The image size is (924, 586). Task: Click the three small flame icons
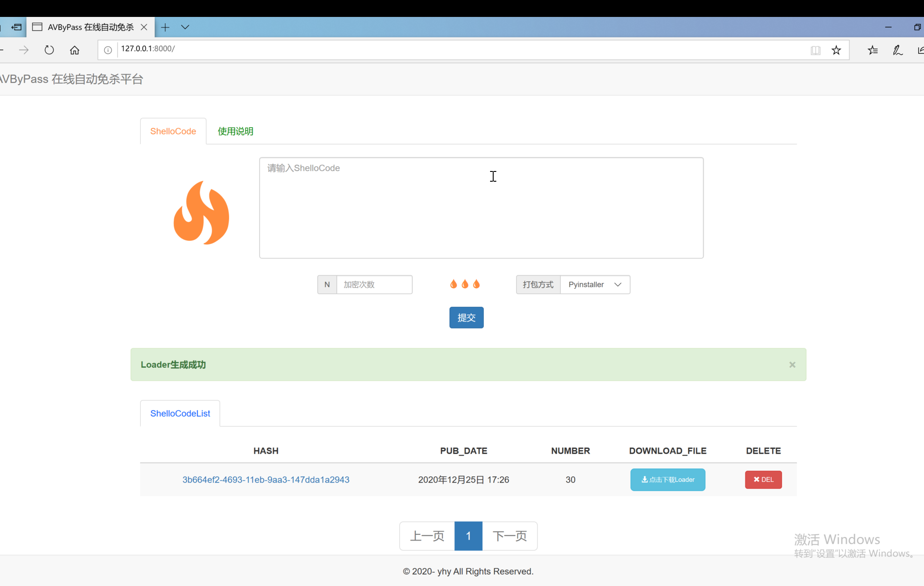(x=465, y=284)
